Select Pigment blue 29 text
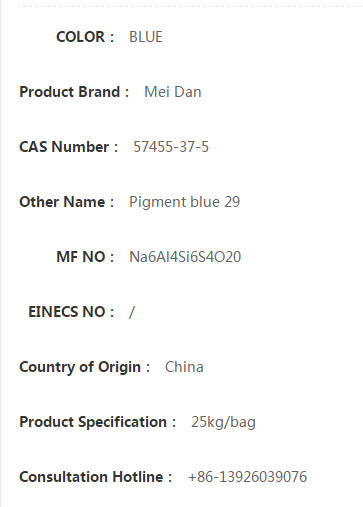 184,202
